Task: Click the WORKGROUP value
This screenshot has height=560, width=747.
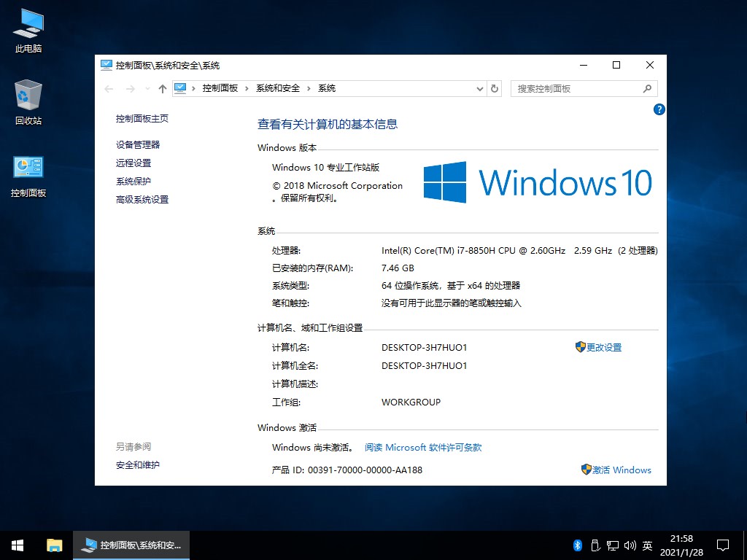Action: point(411,402)
